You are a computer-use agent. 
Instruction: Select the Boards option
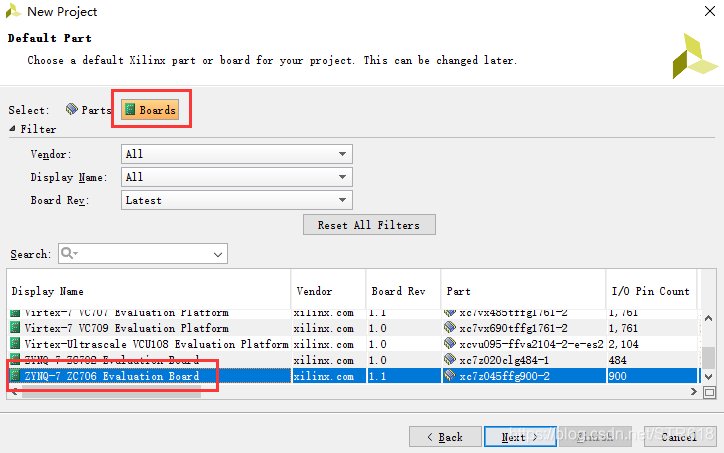(151, 110)
